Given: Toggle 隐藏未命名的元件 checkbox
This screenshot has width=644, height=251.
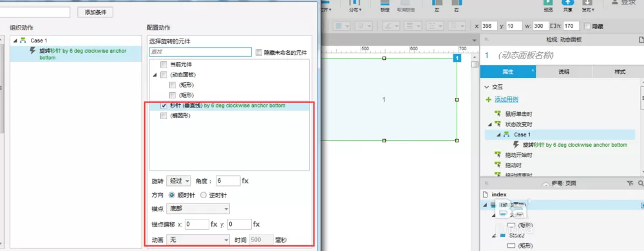Looking at the screenshot, I should pyautogui.click(x=259, y=53).
